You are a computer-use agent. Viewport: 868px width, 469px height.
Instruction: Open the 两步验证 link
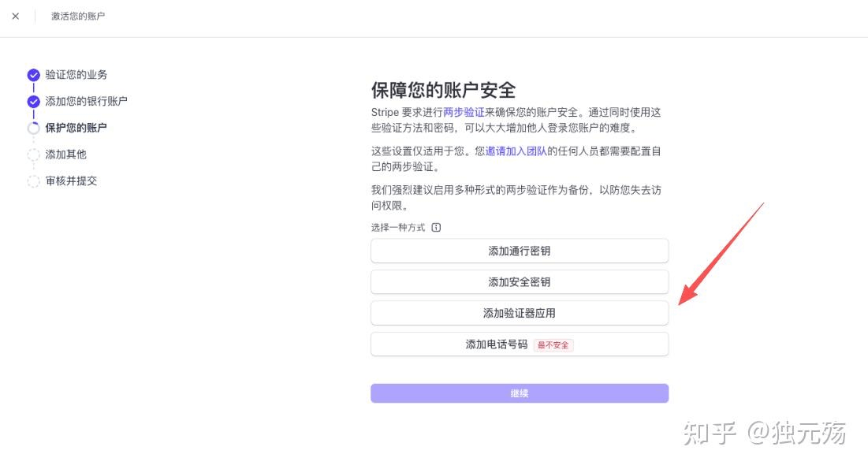pyautogui.click(x=464, y=113)
